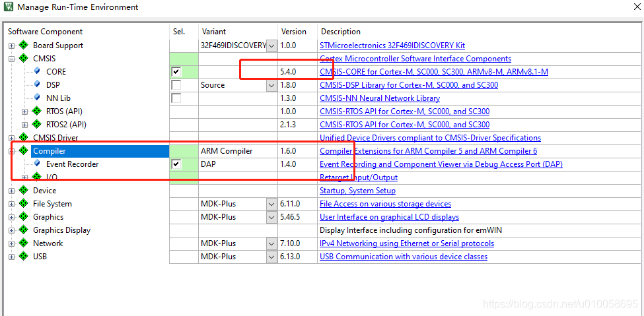This screenshot has height=316, width=644.
Task: Open the File System MDK-Plus dropdown
Action: tap(271, 204)
